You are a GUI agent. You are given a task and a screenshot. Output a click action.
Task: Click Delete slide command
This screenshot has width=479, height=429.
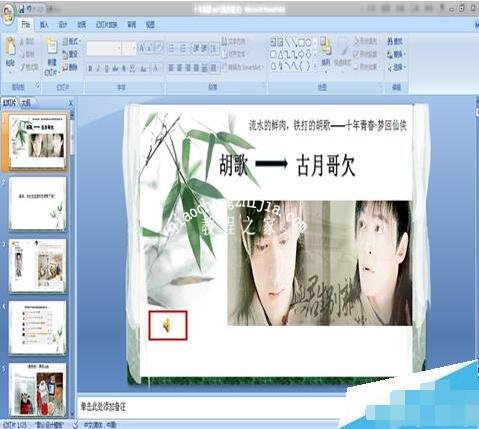pos(70,67)
